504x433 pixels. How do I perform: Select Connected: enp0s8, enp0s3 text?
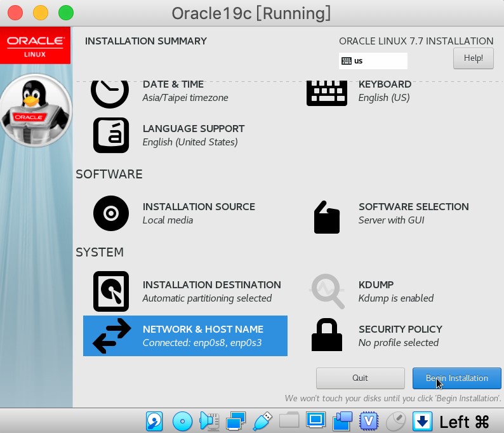coord(202,343)
